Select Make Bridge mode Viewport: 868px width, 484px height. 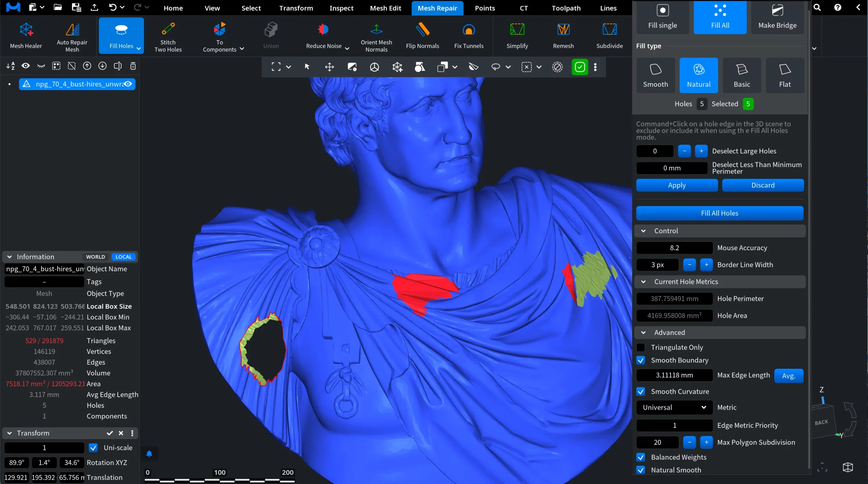tap(777, 17)
